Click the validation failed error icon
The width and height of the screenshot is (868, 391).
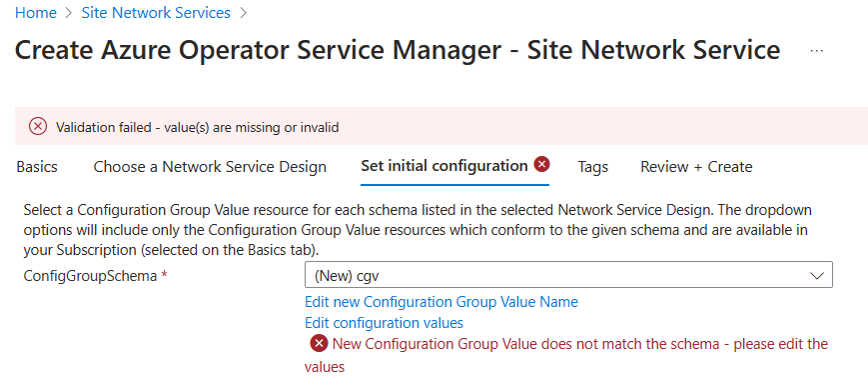(38, 127)
